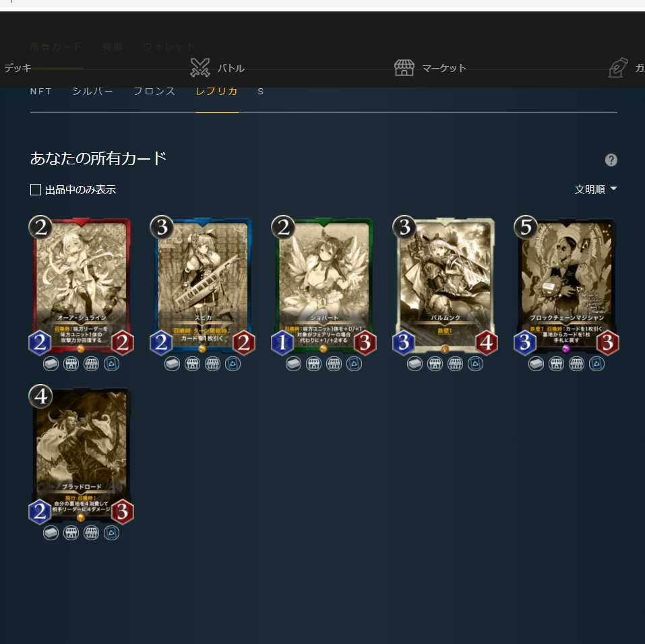Enable the 出品中のみ表示 checkbox

[36, 189]
